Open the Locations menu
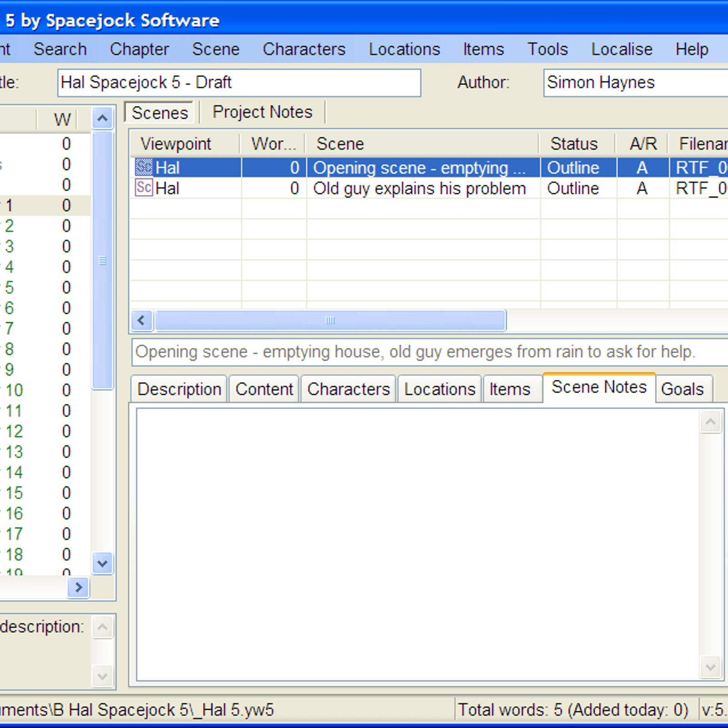This screenshot has height=728, width=728. click(x=404, y=49)
